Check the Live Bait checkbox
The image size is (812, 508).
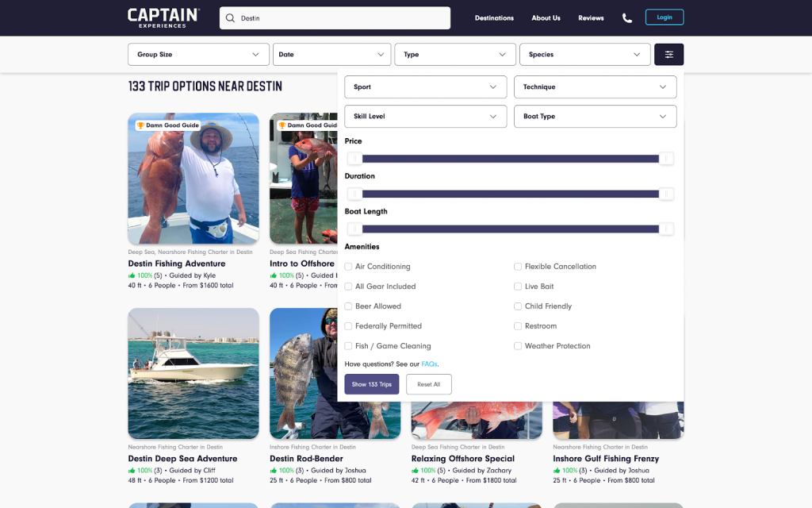[518, 287]
